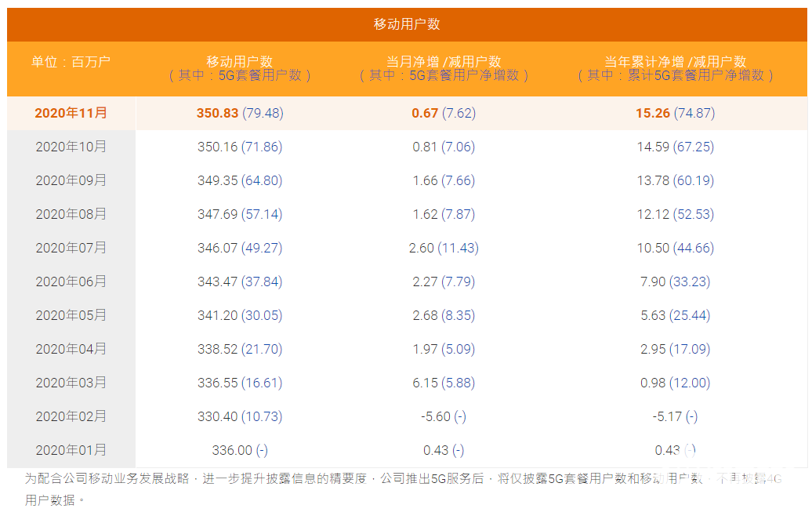Click the 单位：百万户 header cell

71,62
